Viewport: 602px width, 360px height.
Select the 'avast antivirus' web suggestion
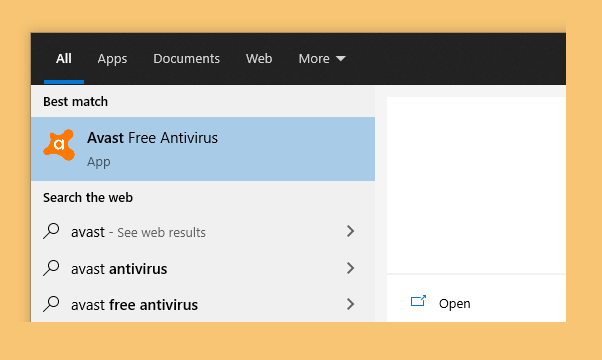[x=203, y=268]
